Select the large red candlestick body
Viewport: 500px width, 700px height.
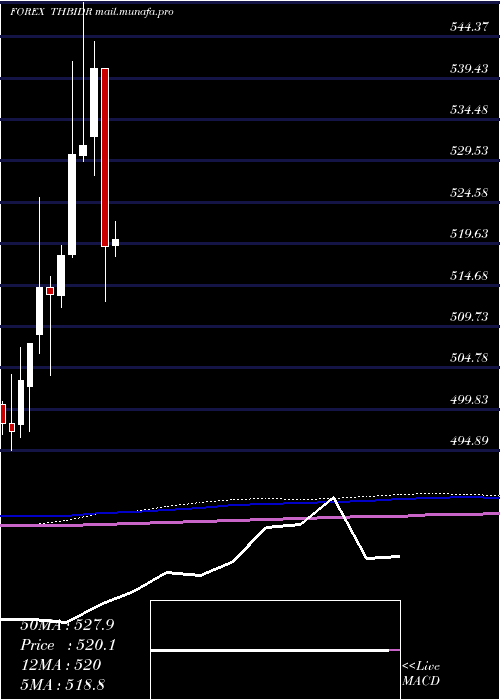pos(105,157)
